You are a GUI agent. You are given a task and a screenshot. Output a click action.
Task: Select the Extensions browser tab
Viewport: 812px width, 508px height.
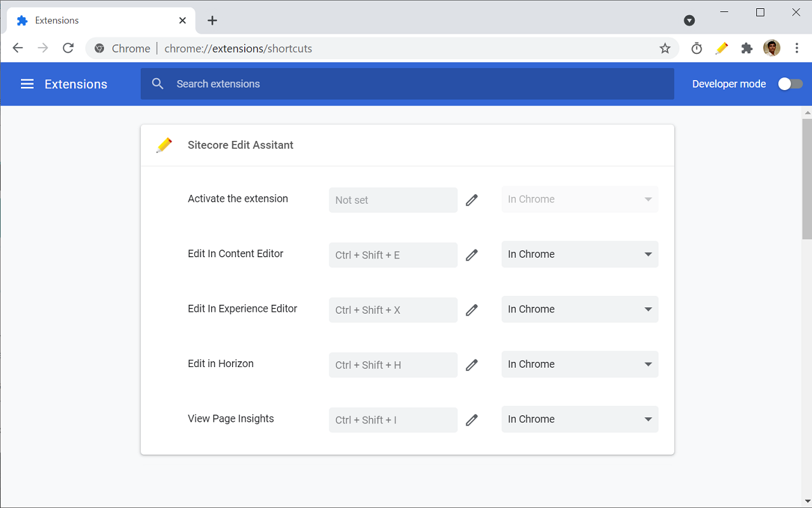(101, 20)
